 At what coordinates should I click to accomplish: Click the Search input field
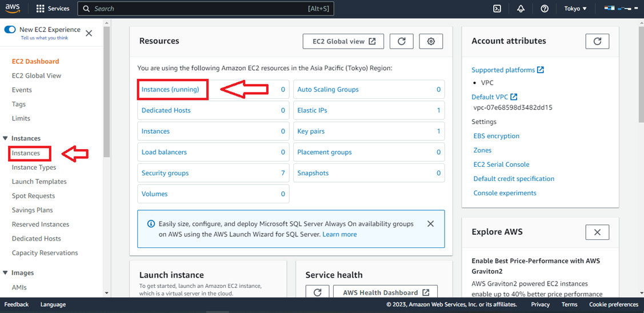(206, 8)
